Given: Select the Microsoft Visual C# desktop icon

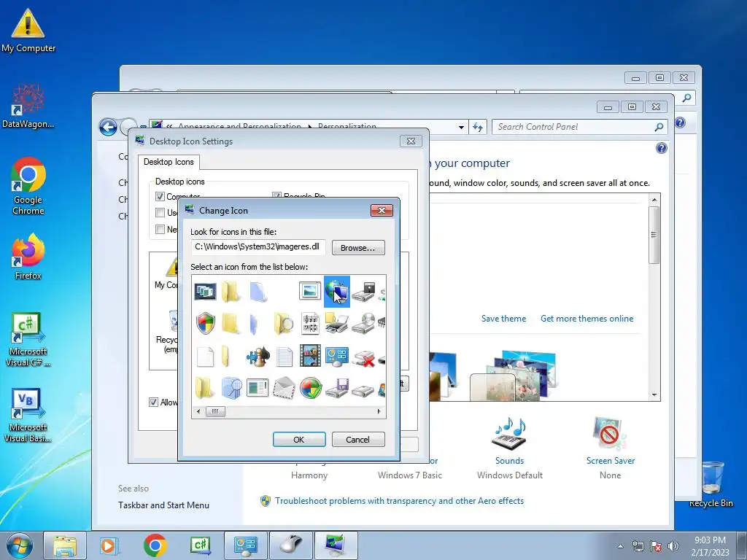Looking at the screenshot, I should click(x=28, y=340).
